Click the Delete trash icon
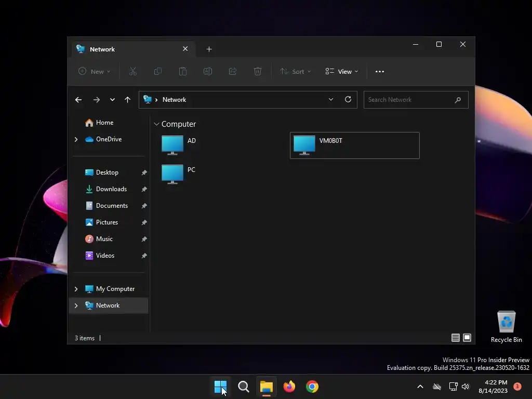532x399 pixels. [258, 71]
